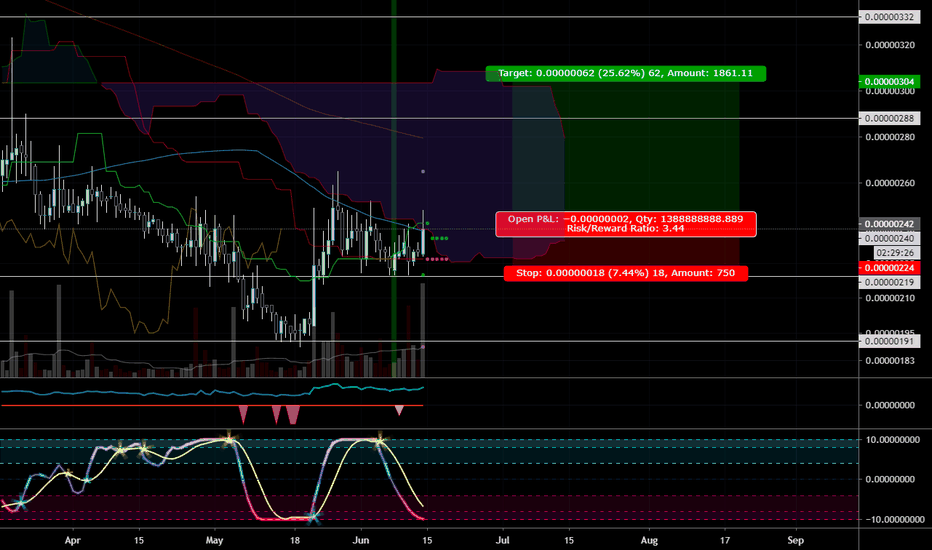Screen dimensions: 932x550
Task: Click the red Stop label of the long position
Action: click(x=625, y=273)
